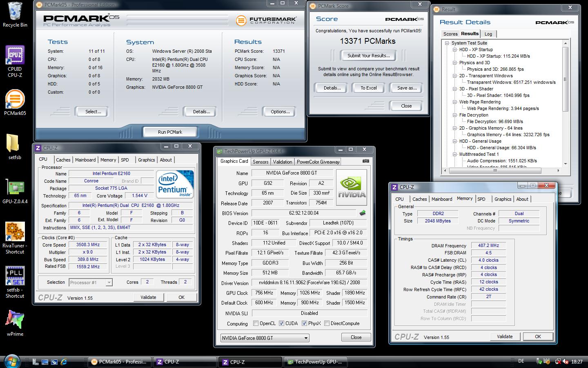The image size is (588, 368).
Task: Collapse the Multithreaded Test 1 node
Action: point(455,154)
